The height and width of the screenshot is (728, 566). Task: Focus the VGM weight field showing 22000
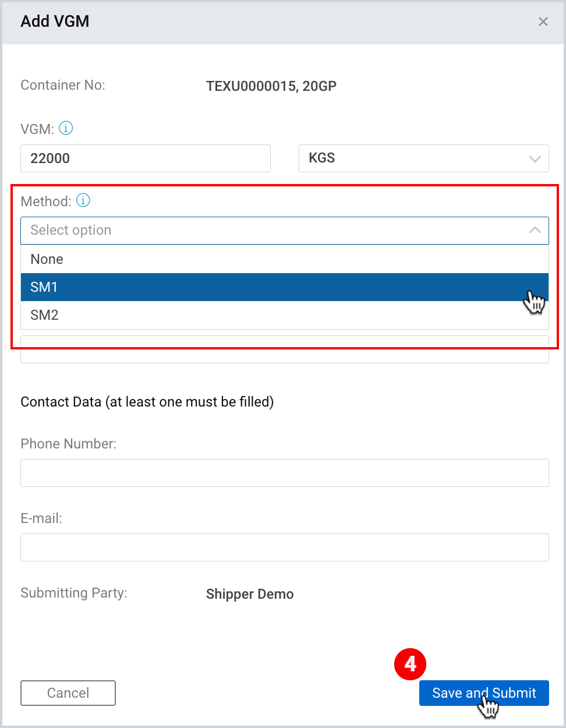tap(146, 158)
